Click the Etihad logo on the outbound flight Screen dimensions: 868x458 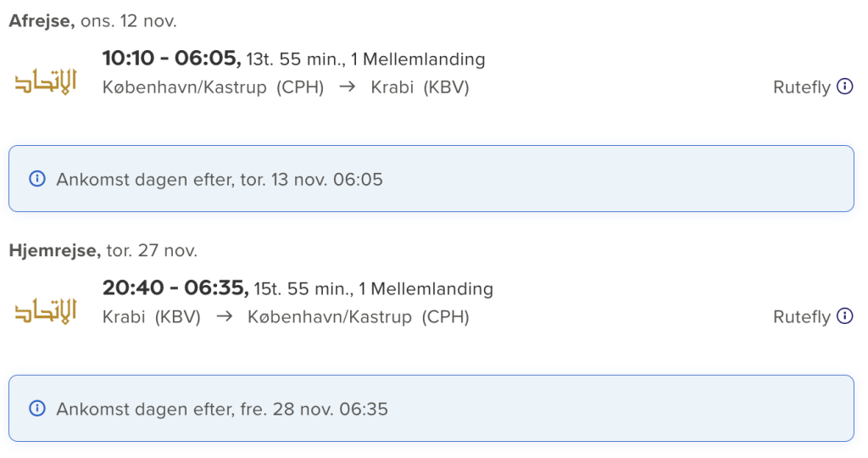[x=46, y=82]
